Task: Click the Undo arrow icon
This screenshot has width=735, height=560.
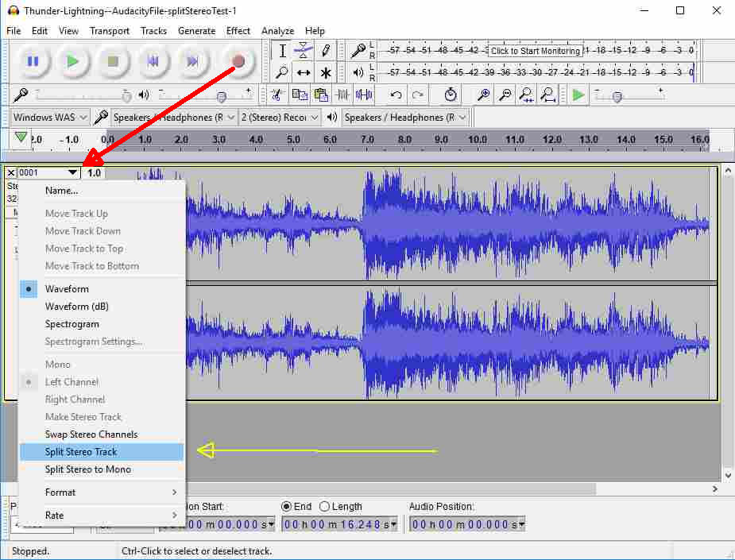Action: (396, 95)
